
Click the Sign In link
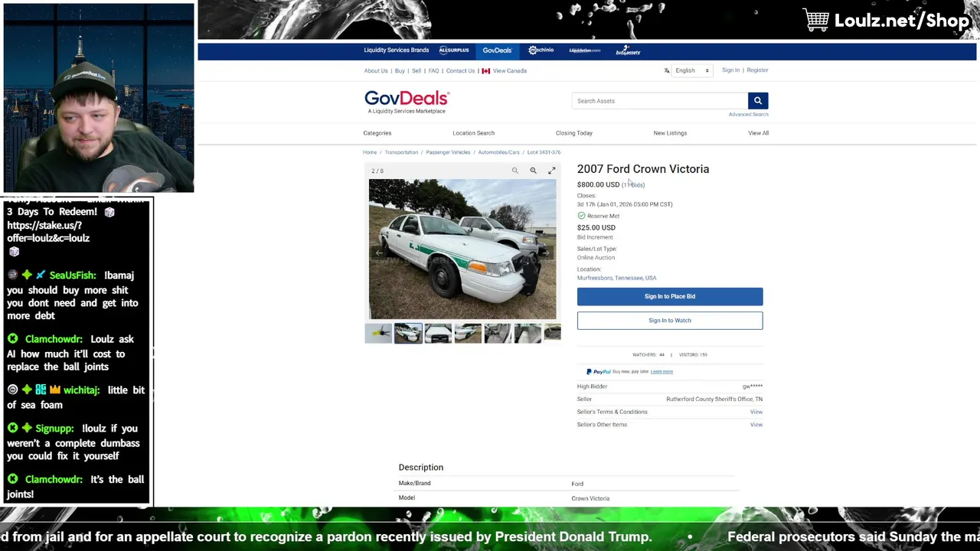point(730,70)
